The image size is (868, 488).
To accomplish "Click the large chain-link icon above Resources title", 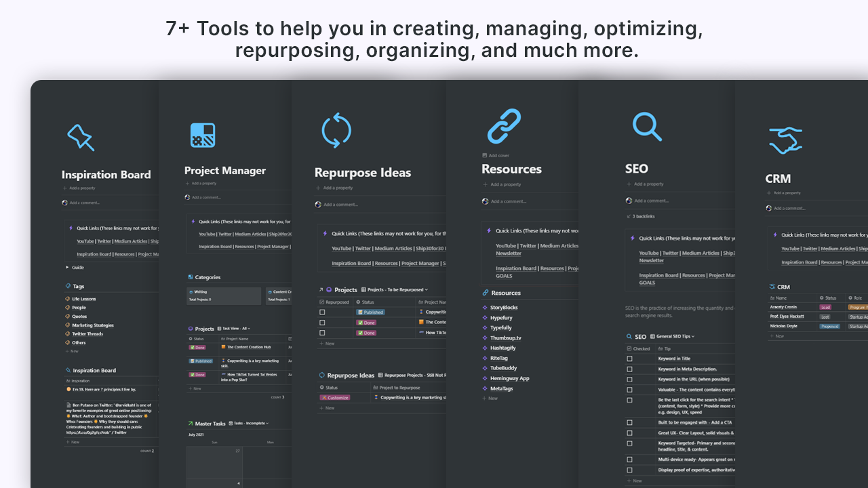I will [504, 126].
